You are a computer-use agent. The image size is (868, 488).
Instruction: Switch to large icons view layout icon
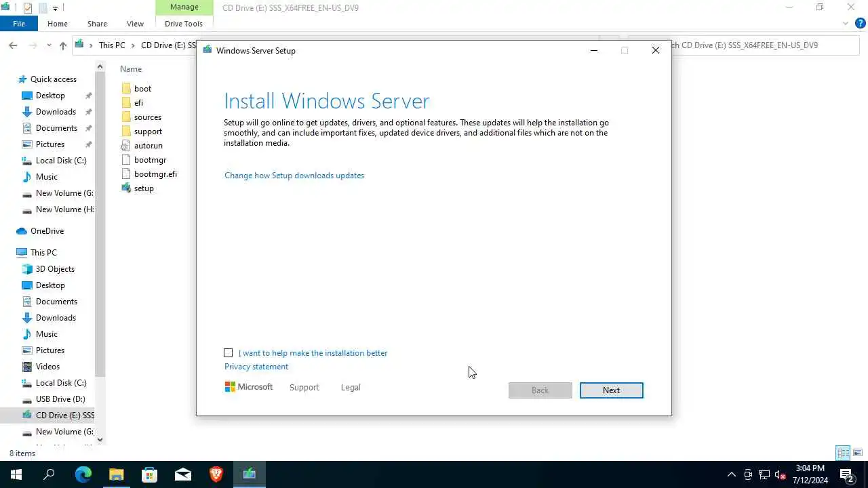tap(858, 453)
